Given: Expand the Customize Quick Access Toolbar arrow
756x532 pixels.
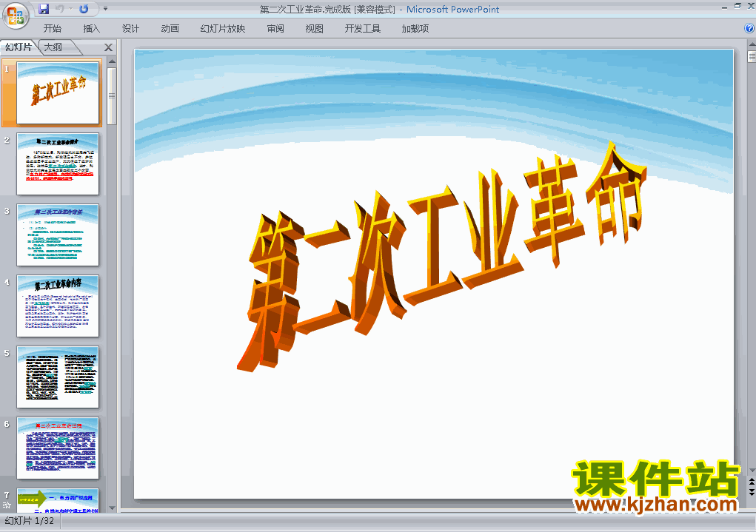Looking at the screenshot, I should pyautogui.click(x=106, y=9).
